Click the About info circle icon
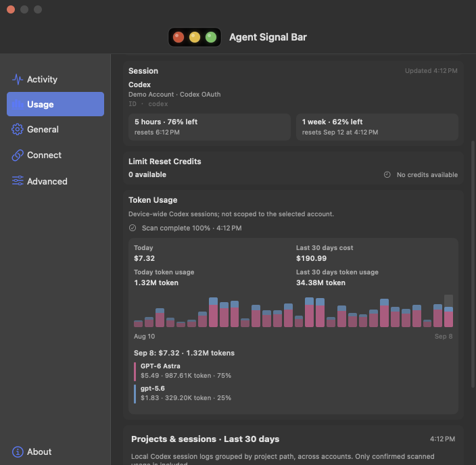Image resolution: width=476 pixels, height=465 pixels. (x=18, y=452)
